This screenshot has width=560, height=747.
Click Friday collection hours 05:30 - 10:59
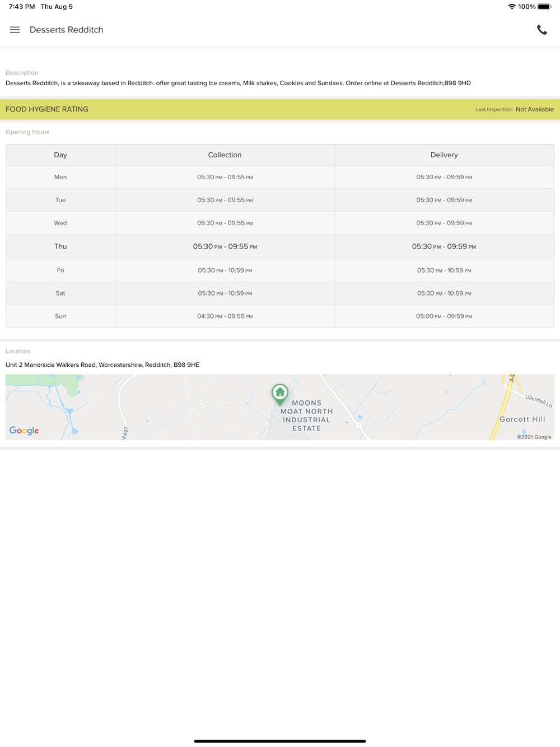click(x=225, y=270)
